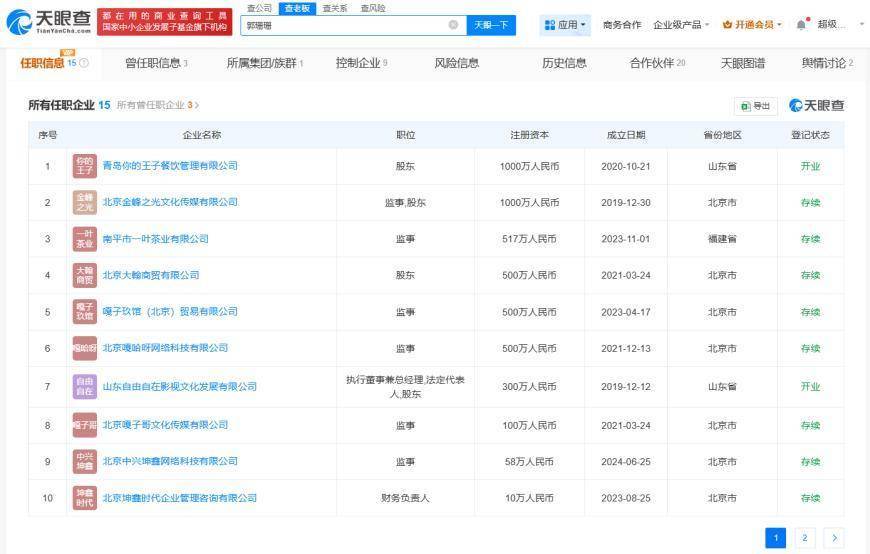Open the 历史信息 tab
870x554 pixels.
(x=564, y=63)
